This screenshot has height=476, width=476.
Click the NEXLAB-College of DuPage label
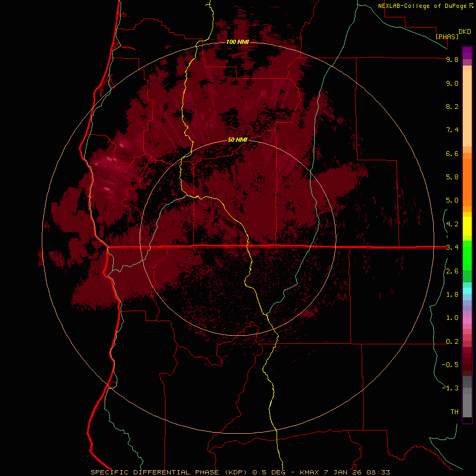(x=423, y=6)
